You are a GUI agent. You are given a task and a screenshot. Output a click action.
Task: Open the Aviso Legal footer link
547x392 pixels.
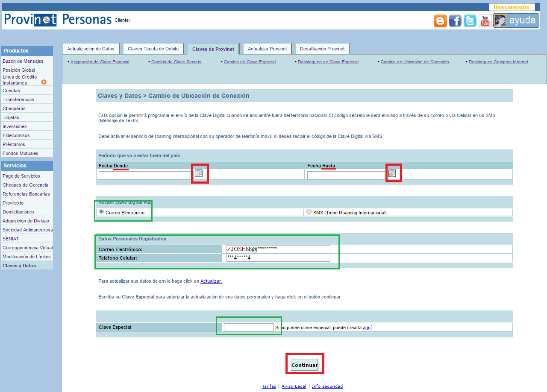(x=294, y=386)
